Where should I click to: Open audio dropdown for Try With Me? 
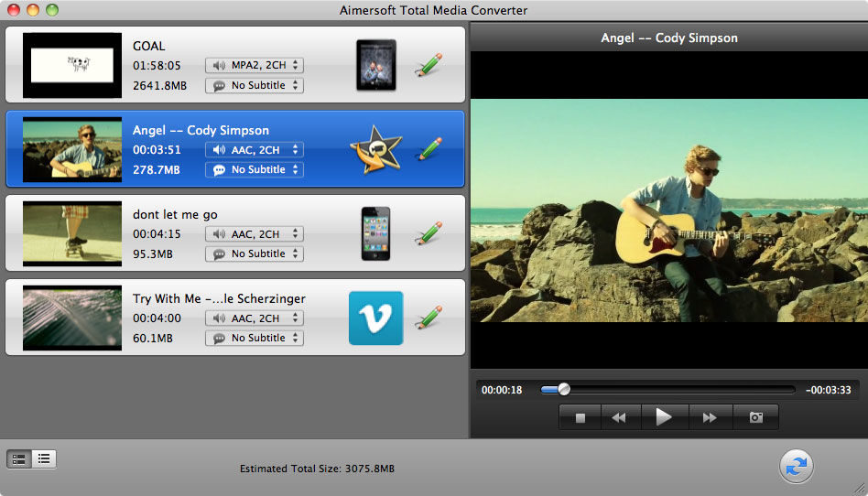tap(255, 318)
